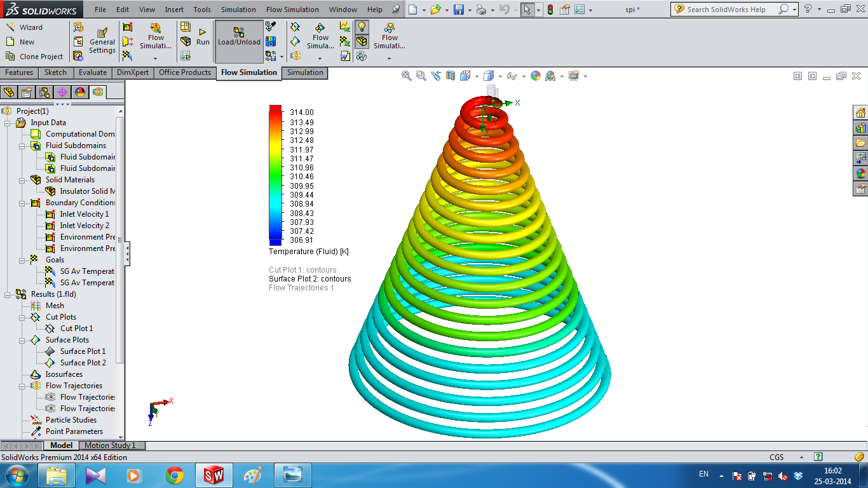Open the Display Manager color-sphere tab
This screenshot has height=488, width=868.
(x=80, y=92)
